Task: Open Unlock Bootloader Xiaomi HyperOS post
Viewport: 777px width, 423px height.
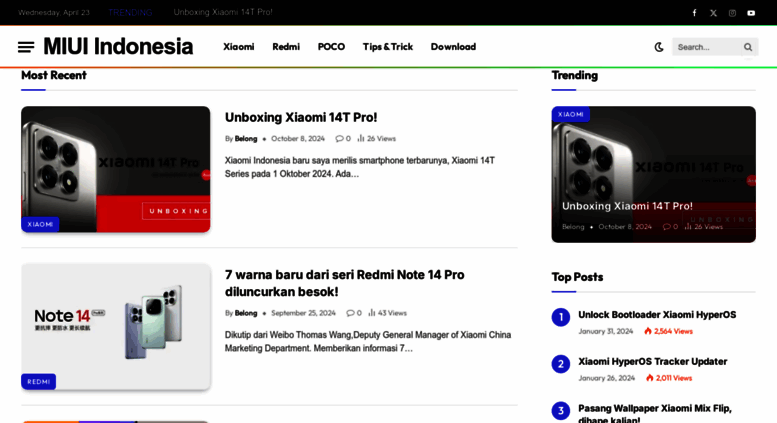Action: pyautogui.click(x=657, y=315)
